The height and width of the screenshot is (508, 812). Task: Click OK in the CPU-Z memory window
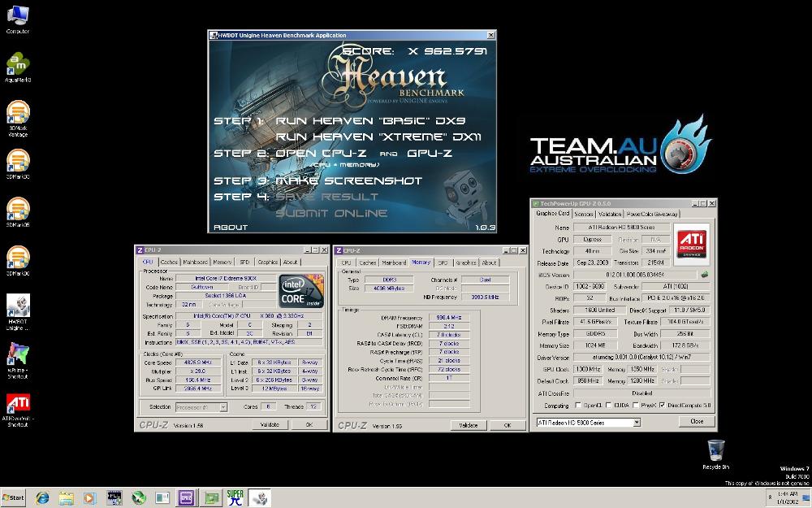508,425
